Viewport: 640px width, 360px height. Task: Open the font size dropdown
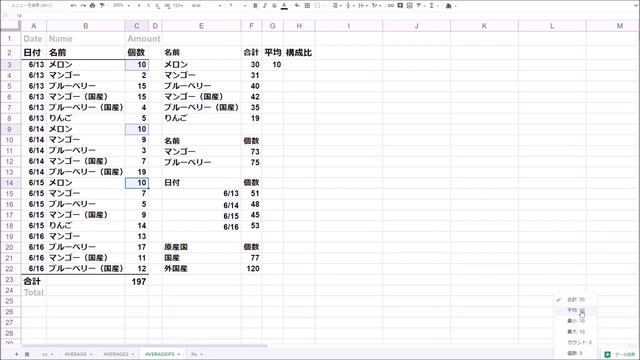(237, 6)
